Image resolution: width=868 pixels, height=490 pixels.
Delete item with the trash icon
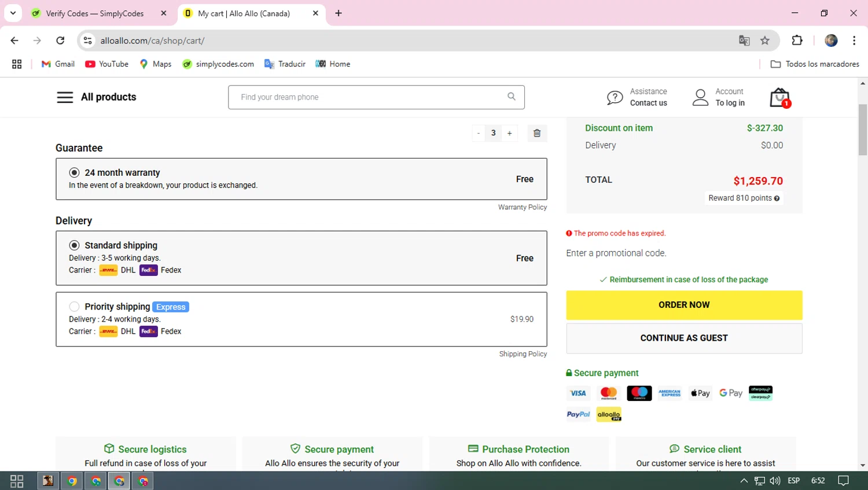(537, 133)
